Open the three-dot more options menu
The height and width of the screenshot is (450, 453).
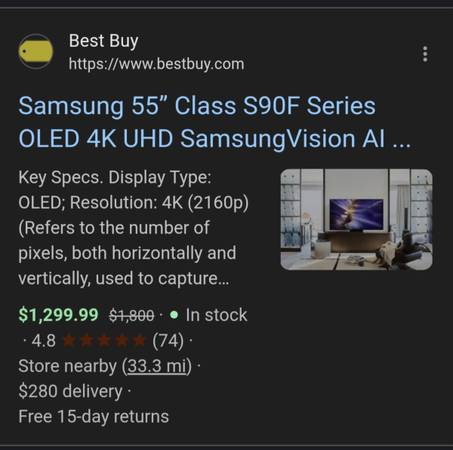[425, 54]
